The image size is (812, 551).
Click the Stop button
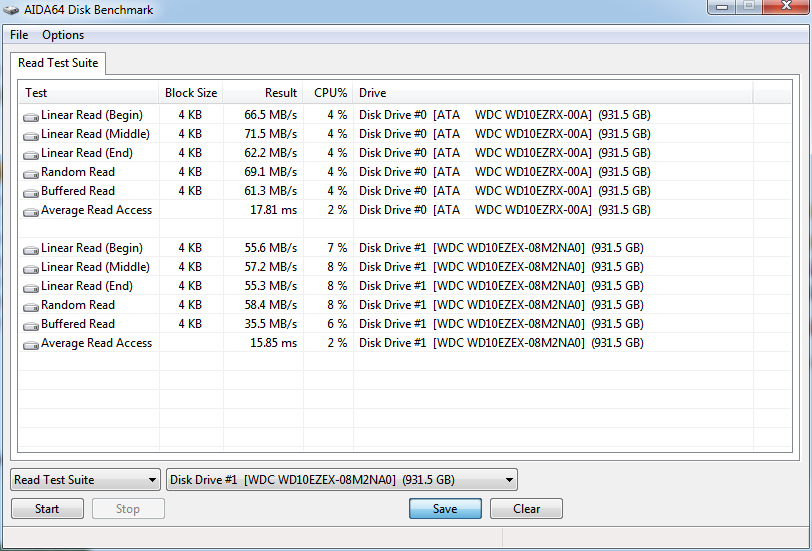(x=128, y=509)
